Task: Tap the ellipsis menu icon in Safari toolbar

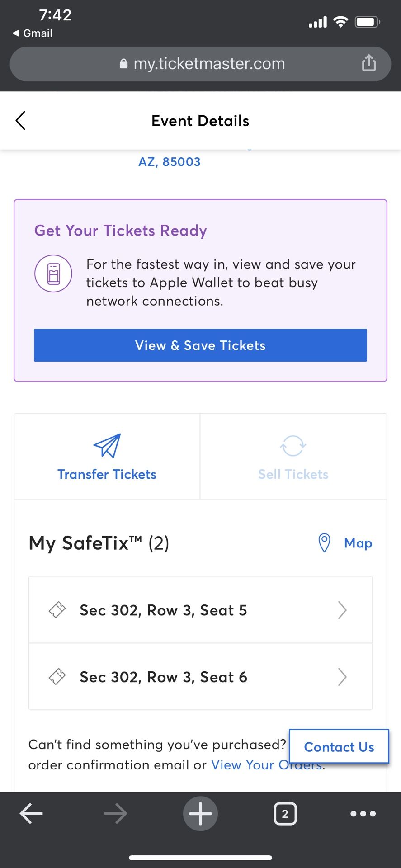Action: [363, 814]
